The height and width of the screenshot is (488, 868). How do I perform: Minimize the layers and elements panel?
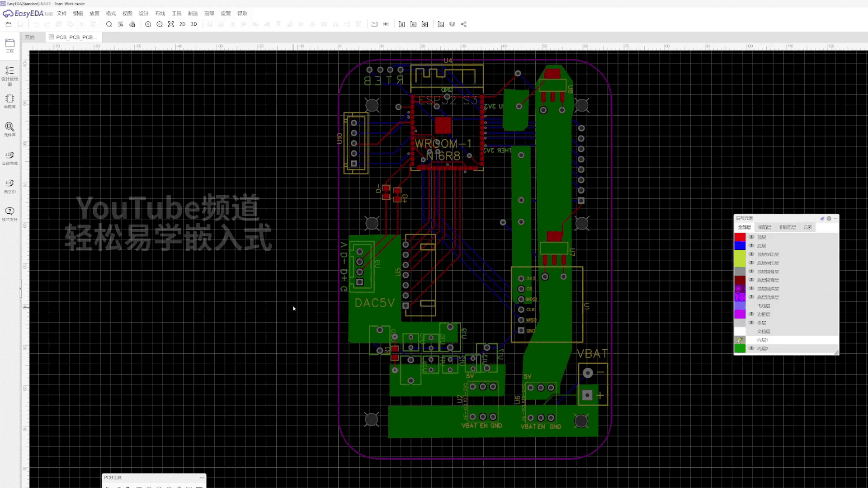tap(835, 218)
